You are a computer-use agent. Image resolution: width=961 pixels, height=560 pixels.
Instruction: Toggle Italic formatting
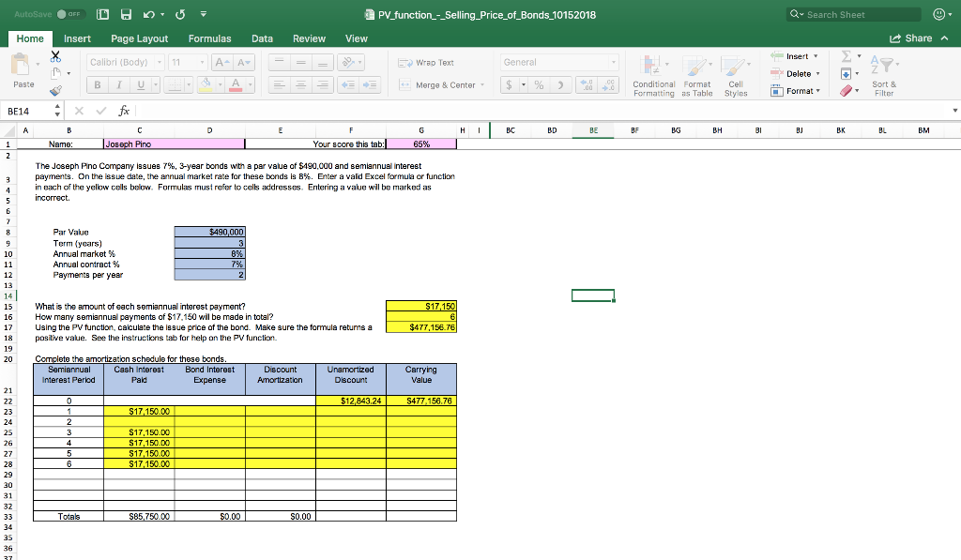pos(120,84)
